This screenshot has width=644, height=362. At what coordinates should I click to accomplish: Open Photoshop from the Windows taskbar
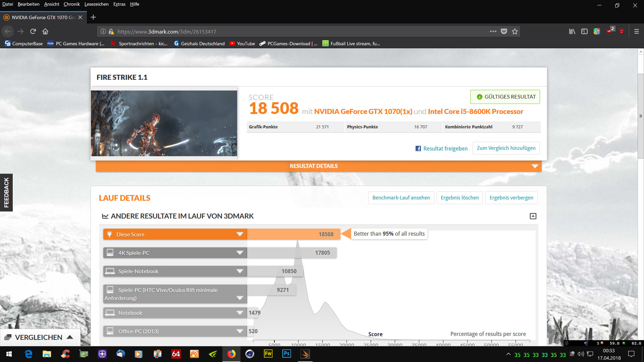tap(286, 354)
